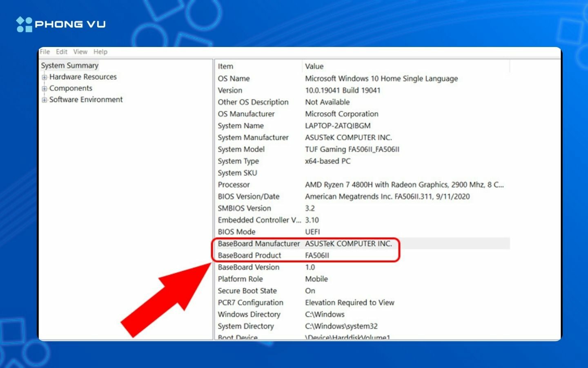Screen dimensions: 588x368
Task: Select the BIOS Version/Date row label
Action: point(248,197)
